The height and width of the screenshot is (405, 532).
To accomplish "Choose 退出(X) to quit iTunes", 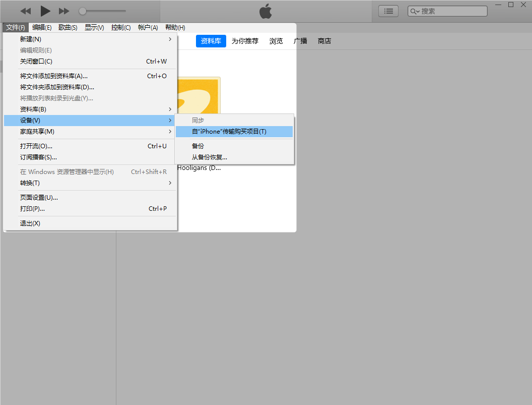I will click(x=90, y=223).
